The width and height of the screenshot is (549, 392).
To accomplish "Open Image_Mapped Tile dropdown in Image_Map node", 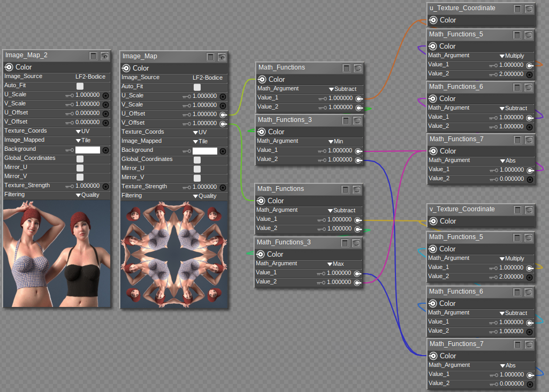I will [x=200, y=141].
